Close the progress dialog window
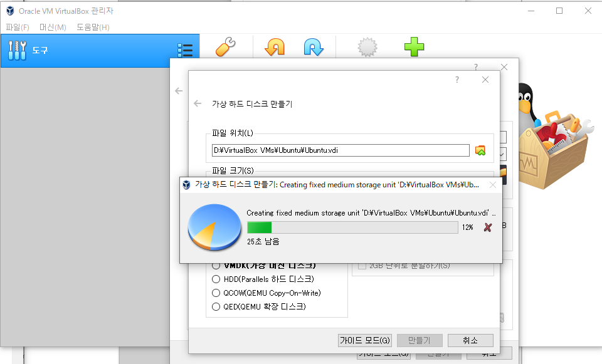The image size is (602, 364). point(493,185)
